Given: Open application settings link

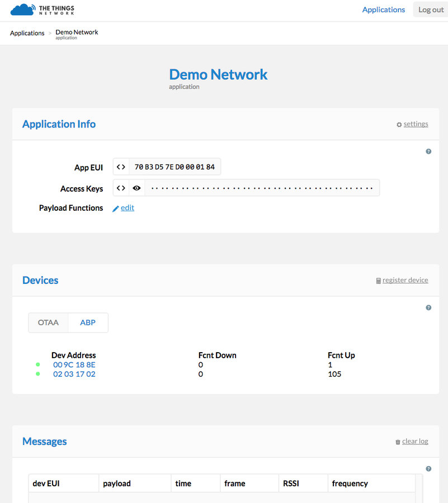Looking at the screenshot, I should coord(416,124).
